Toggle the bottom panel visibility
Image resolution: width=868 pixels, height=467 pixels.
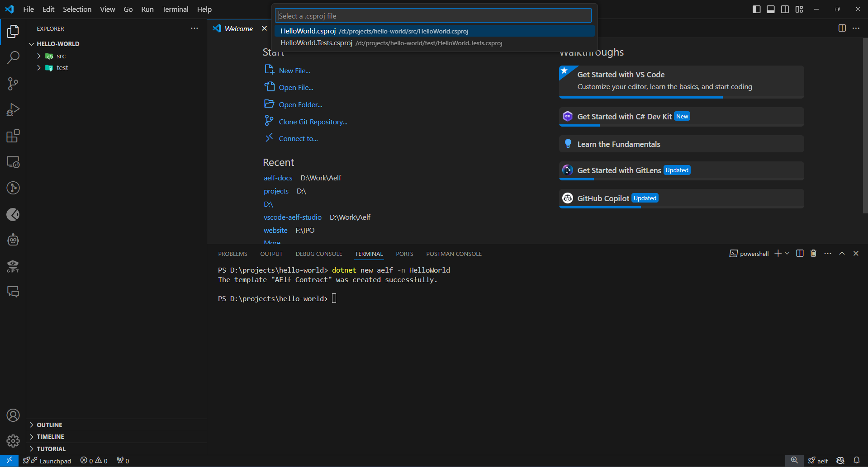(771, 9)
